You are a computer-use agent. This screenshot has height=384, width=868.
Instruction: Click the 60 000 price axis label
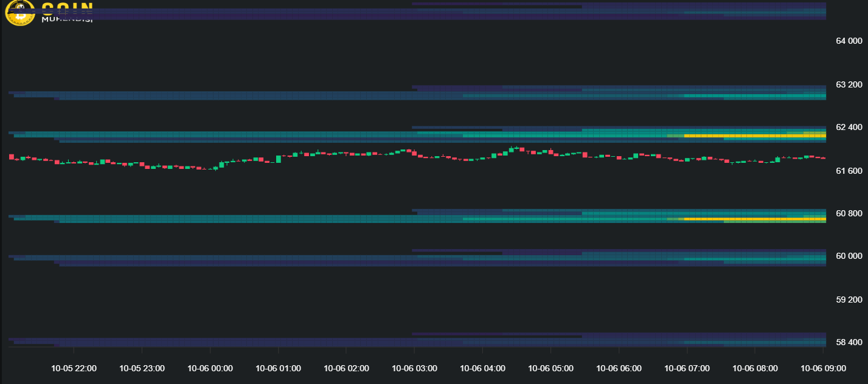(849, 256)
